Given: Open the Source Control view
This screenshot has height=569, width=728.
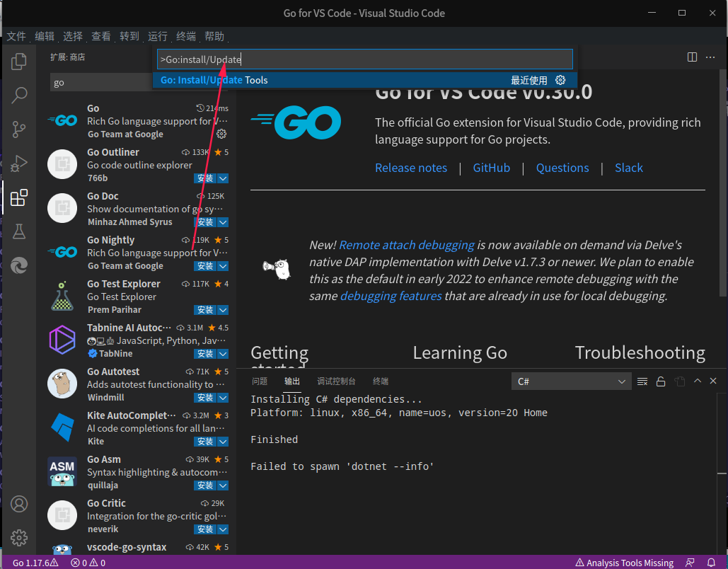Looking at the screenshot, I should [x=18, y=130].
